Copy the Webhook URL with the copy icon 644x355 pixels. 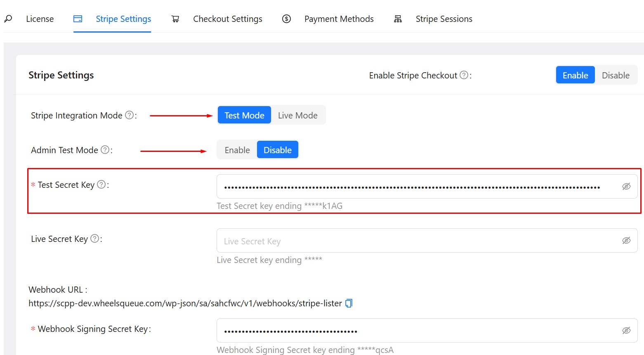click(349, 303)
